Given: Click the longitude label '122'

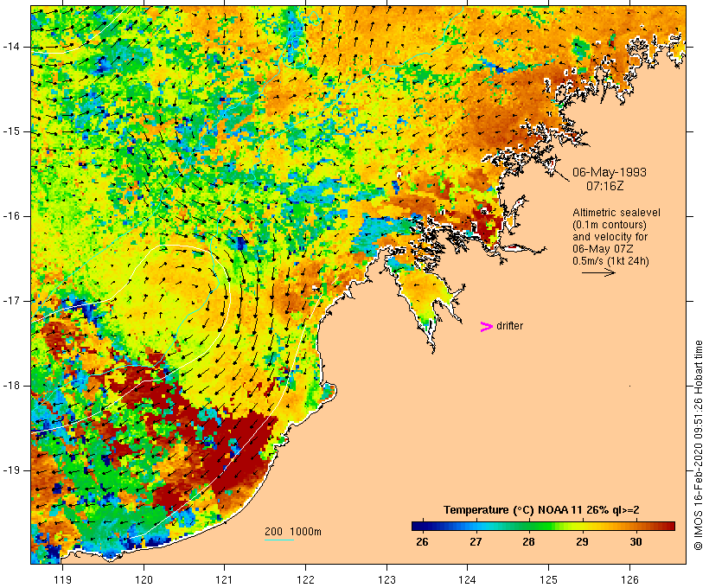Looking at the screenshot, I should (306, 580).
